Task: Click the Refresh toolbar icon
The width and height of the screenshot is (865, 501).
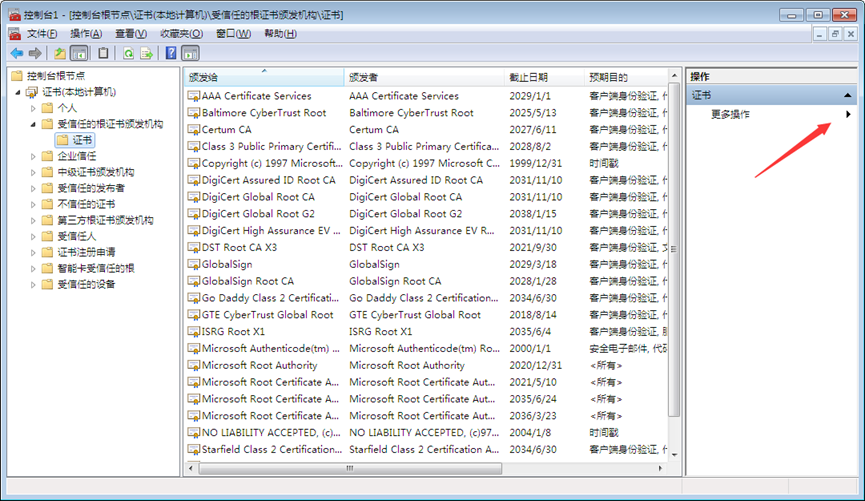Action: pyautogui.click(x=129, y=53)
